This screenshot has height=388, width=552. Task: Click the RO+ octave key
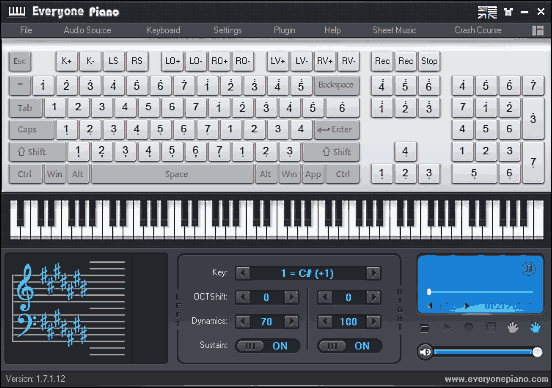(219, 61)
